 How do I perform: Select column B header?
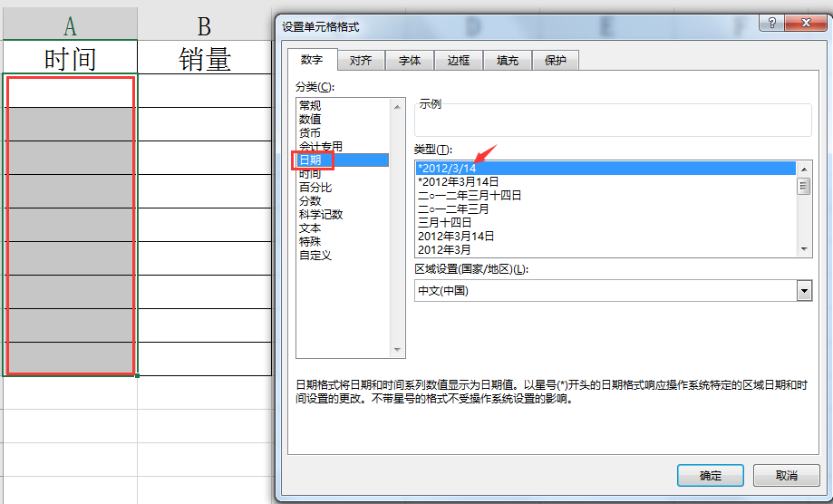(205, 24)
